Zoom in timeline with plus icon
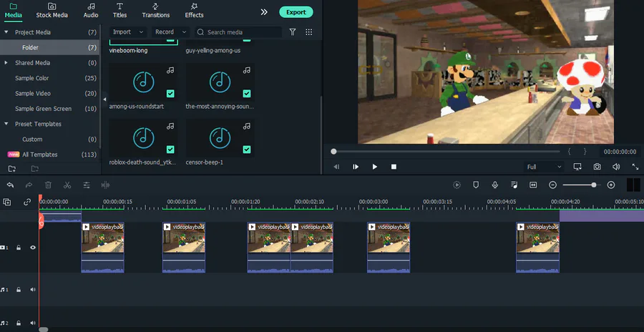Viewport: 644px width, 332px height. coord(611,185)
